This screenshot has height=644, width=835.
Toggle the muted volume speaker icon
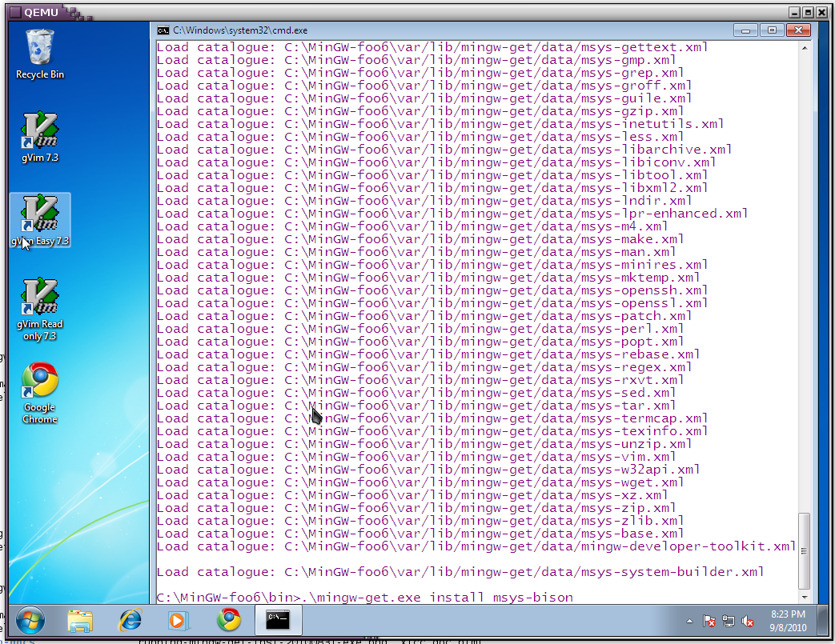tap(748, 621)
